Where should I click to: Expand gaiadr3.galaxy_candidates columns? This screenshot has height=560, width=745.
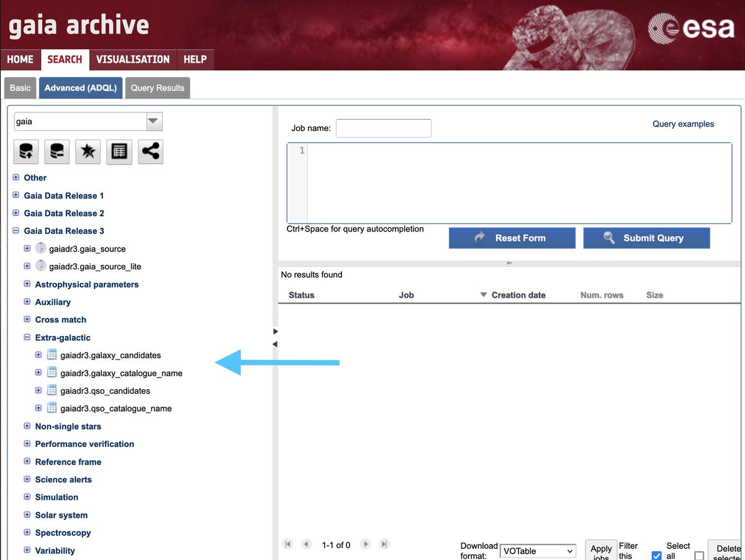pos(38,355)
